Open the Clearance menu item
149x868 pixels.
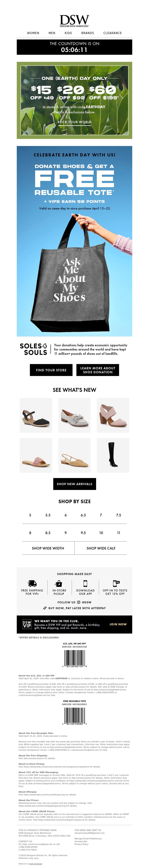(x=113, y=33)
